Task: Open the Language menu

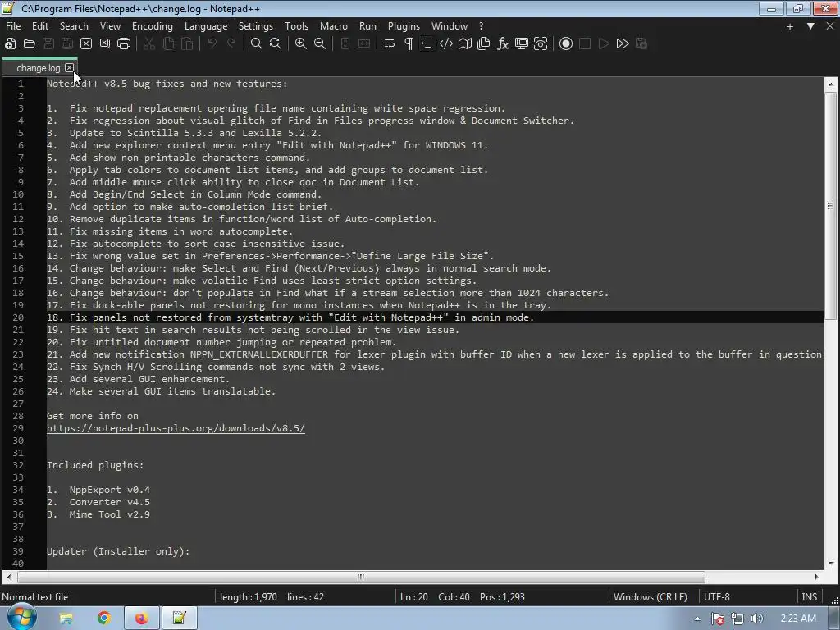Action: [x=206, y=25]
